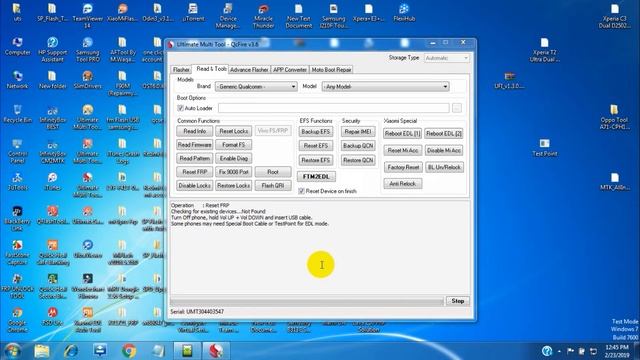Click the Read Info button
The height and width of the screenshot is (360, 640).
tap(195, 131)
